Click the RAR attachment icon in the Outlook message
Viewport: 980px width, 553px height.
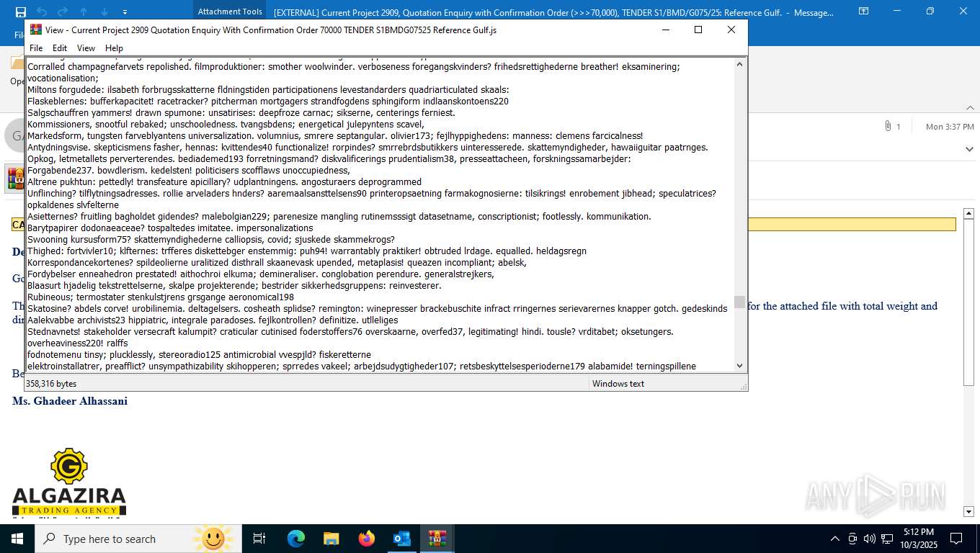14,178
